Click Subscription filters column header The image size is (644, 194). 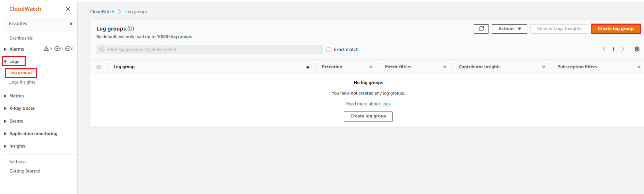577,67
